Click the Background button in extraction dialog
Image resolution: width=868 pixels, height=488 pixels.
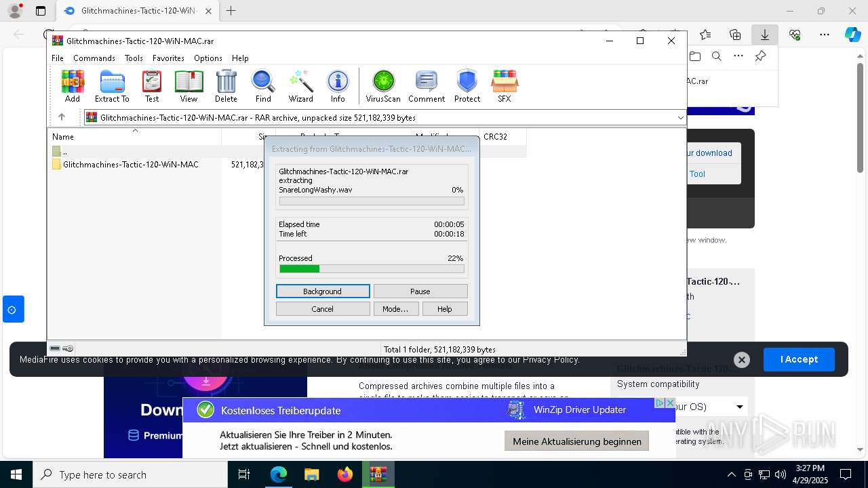pyautogui.click(x=323, y=291)
